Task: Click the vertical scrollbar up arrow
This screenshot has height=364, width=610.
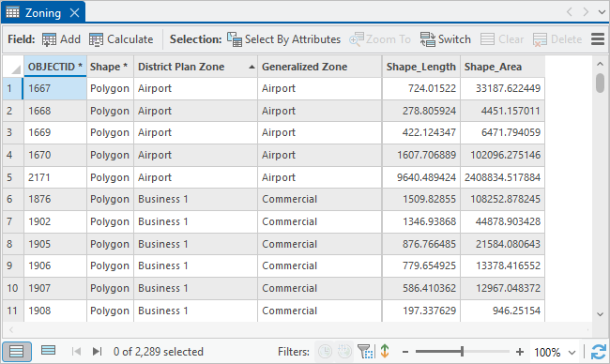Action: coord(601,64)
